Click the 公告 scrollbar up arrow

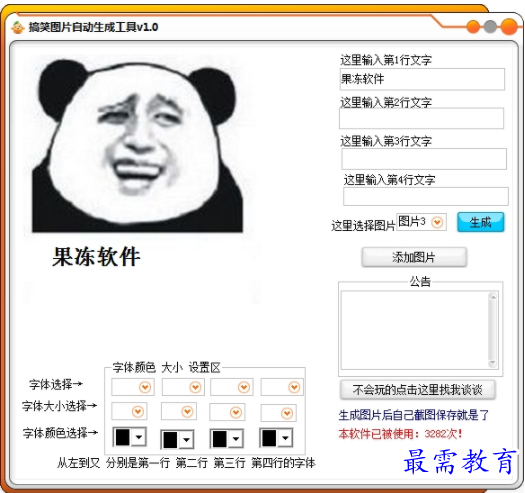[493, 296]
